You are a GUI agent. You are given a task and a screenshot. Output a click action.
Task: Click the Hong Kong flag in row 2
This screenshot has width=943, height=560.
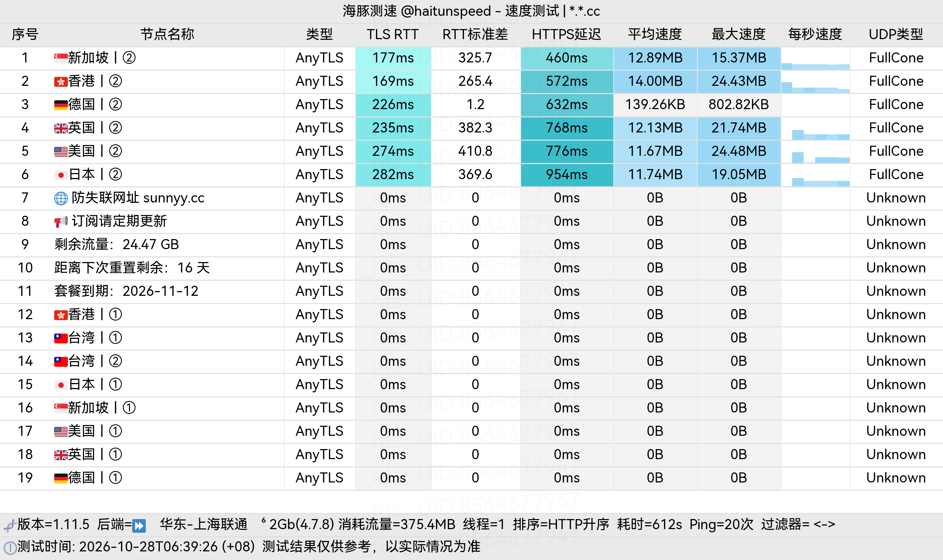tap(61, 81)
